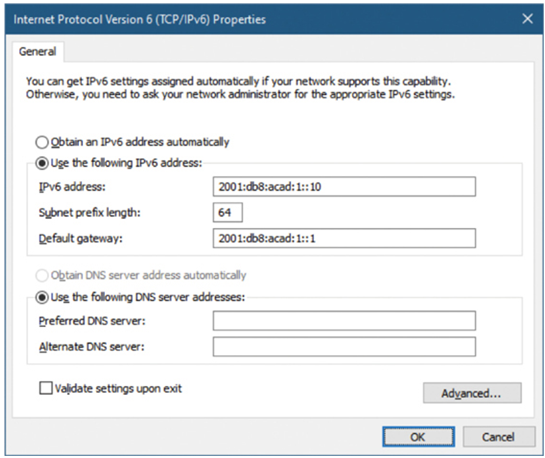
Task: Switch to the General tab
Action: [38, 52]
